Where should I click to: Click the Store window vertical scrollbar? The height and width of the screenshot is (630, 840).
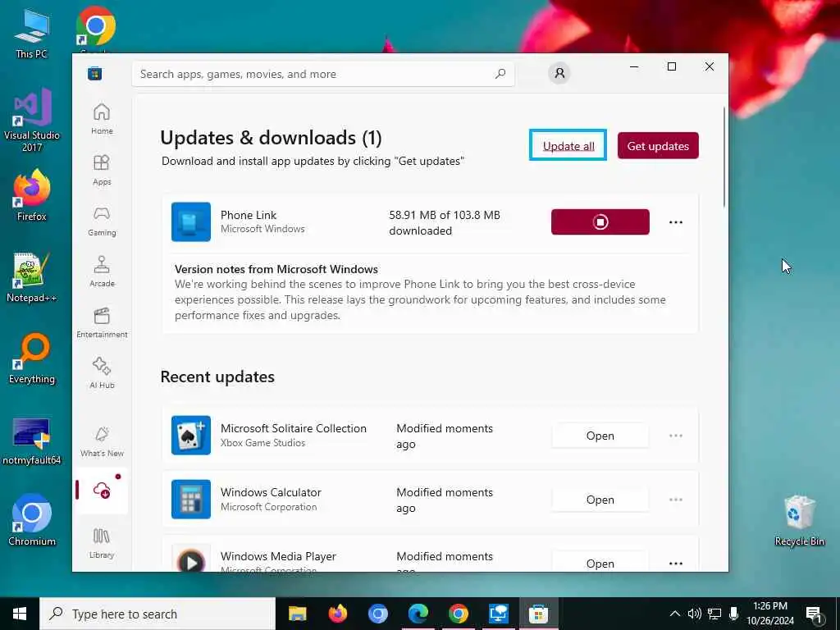[x=724, y=157]
